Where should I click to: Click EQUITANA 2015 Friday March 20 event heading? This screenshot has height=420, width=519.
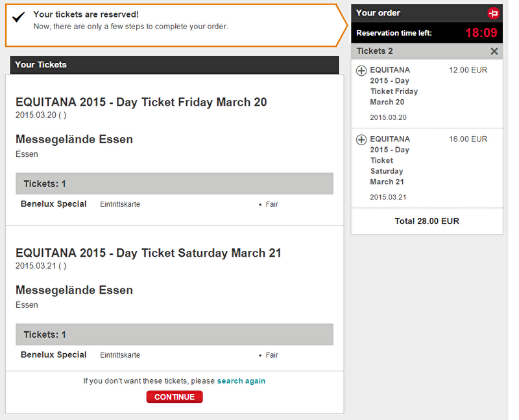(x=141, y=102)
